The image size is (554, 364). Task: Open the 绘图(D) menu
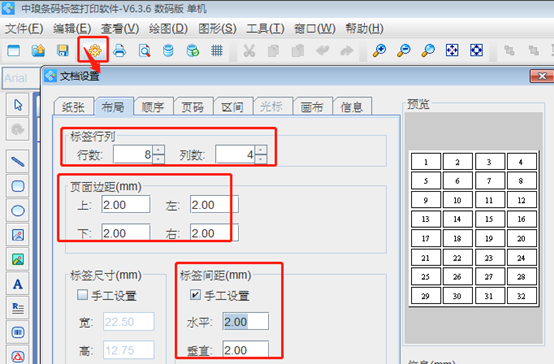click(x=168, y=29)
